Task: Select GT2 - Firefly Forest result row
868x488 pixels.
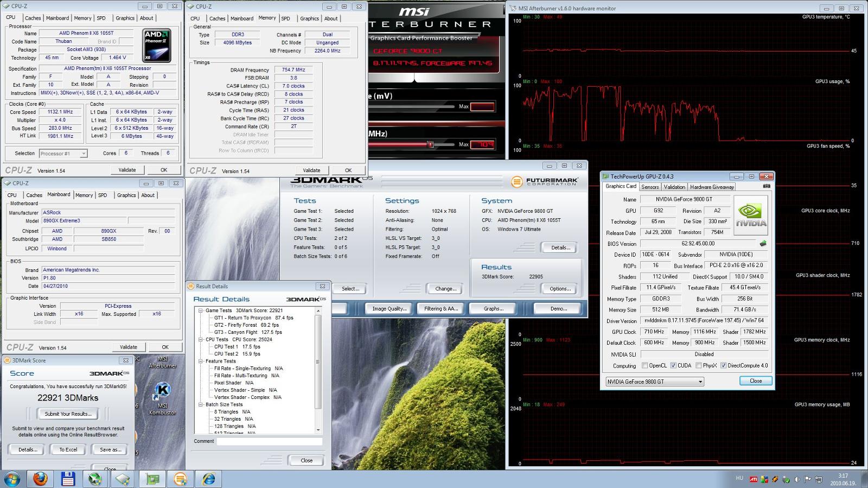Action: pos(246,325)
